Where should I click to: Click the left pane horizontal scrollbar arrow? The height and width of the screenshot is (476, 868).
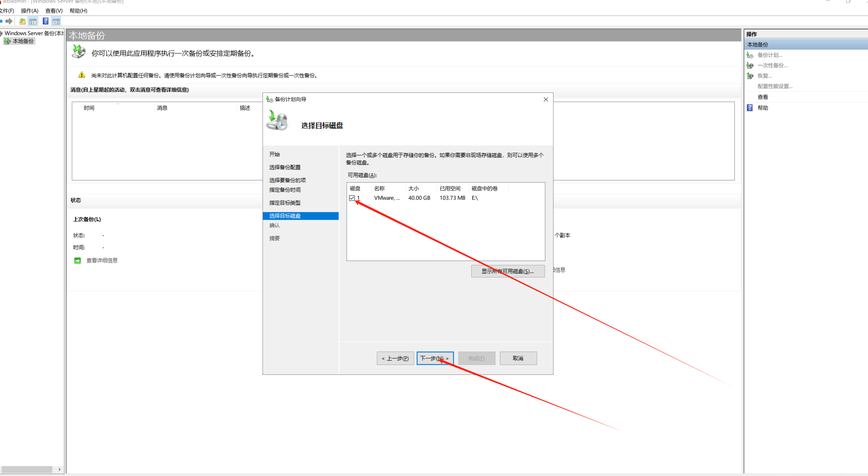click(x=60, y=469)
